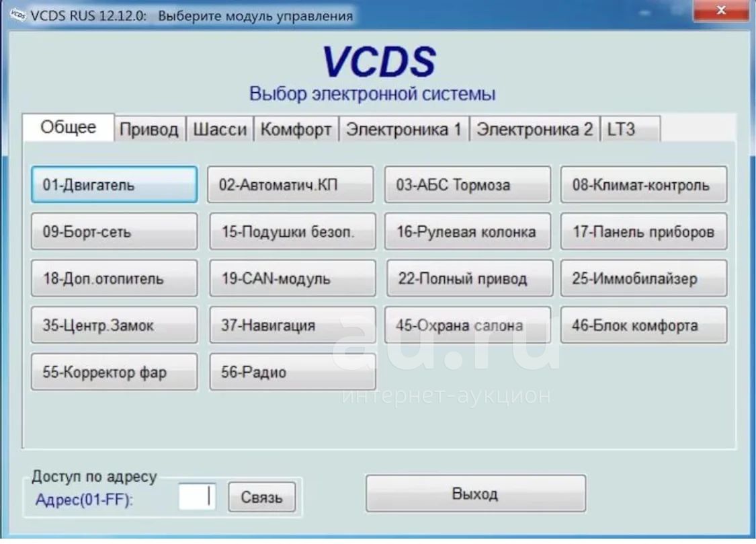Open the 02-Автоматич.КП module
This screenshot has width=756, height=544.
click(x=290, y=185)
